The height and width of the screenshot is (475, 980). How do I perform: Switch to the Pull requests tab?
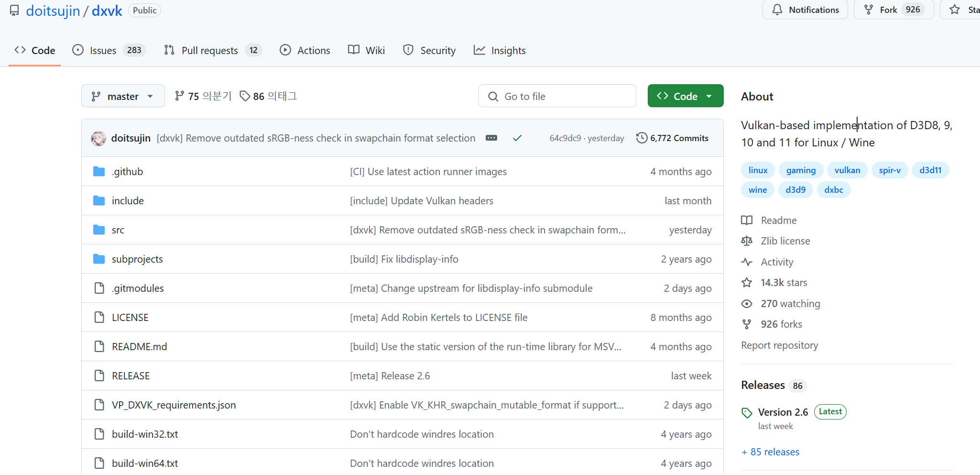pos(213,50)
